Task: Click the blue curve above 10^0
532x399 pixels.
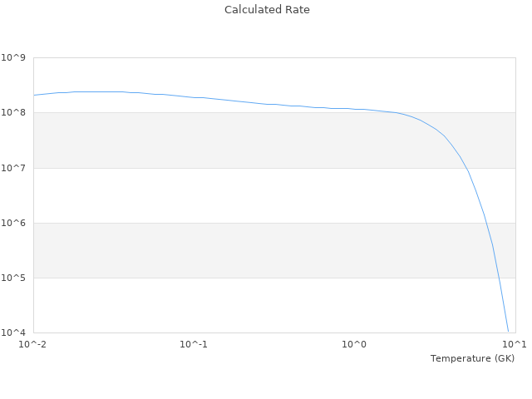Action: 354,109
